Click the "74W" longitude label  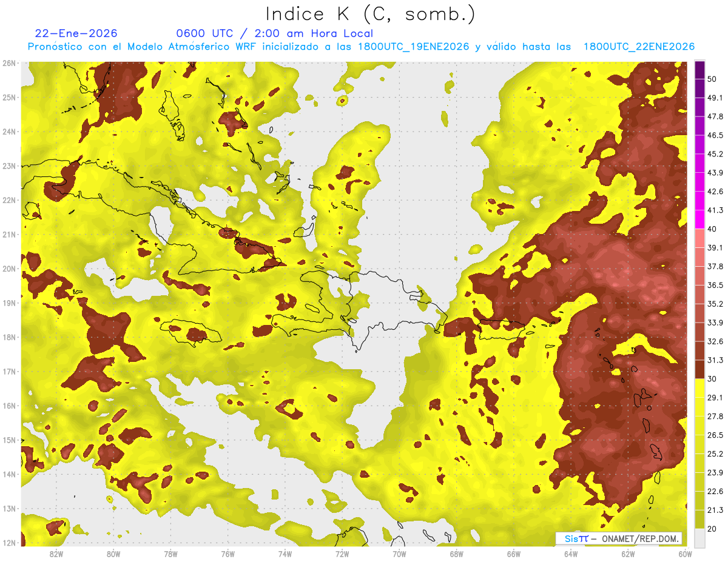pos(285,554)
